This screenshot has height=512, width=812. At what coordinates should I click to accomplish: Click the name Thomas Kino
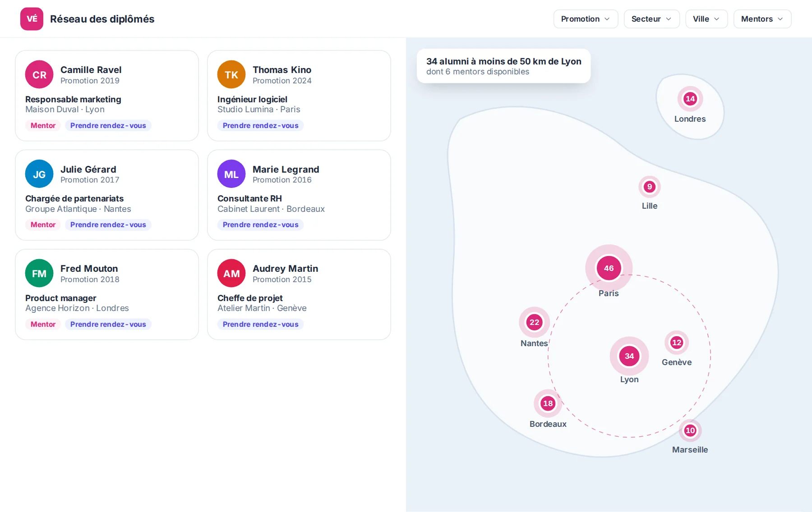click(x=282, y=70)
